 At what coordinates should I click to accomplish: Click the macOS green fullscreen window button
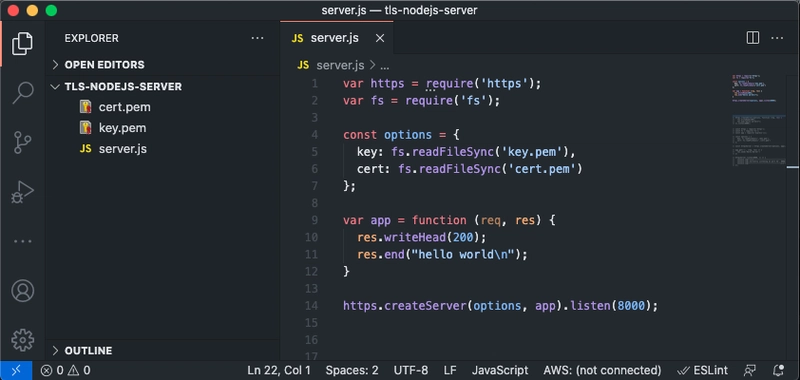(x=51, y=10)
